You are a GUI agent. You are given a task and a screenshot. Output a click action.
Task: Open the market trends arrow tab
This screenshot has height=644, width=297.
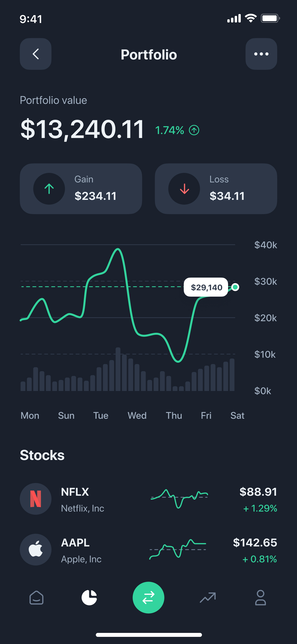(208, 597)
